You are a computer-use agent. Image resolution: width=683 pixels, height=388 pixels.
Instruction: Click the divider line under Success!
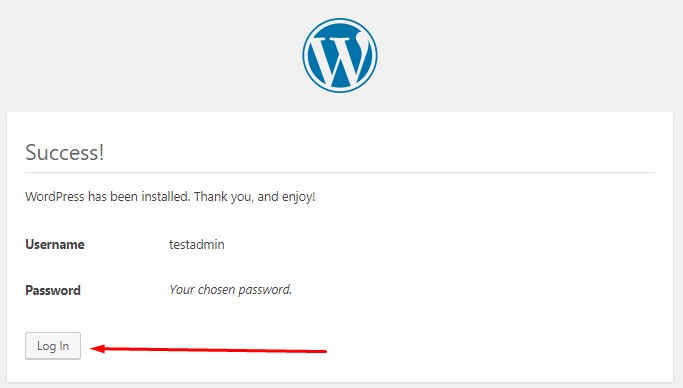pyautogui.click(x=340, y=172)
